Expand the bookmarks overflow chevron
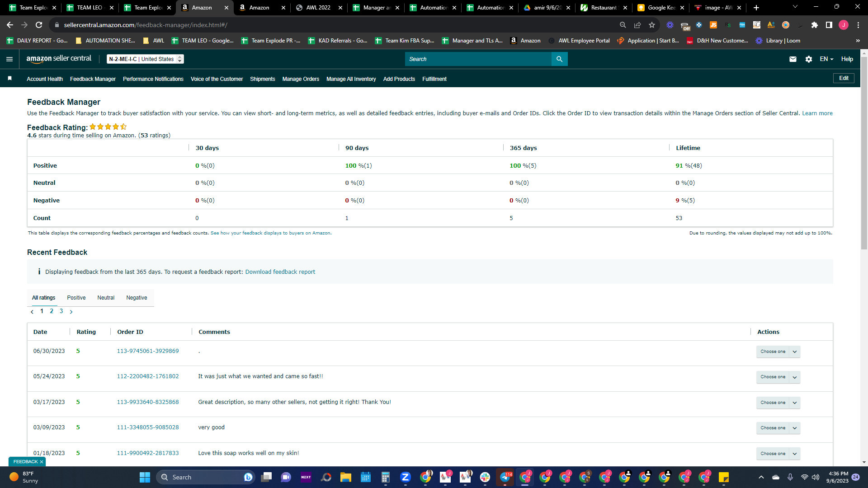 point(858,41)
